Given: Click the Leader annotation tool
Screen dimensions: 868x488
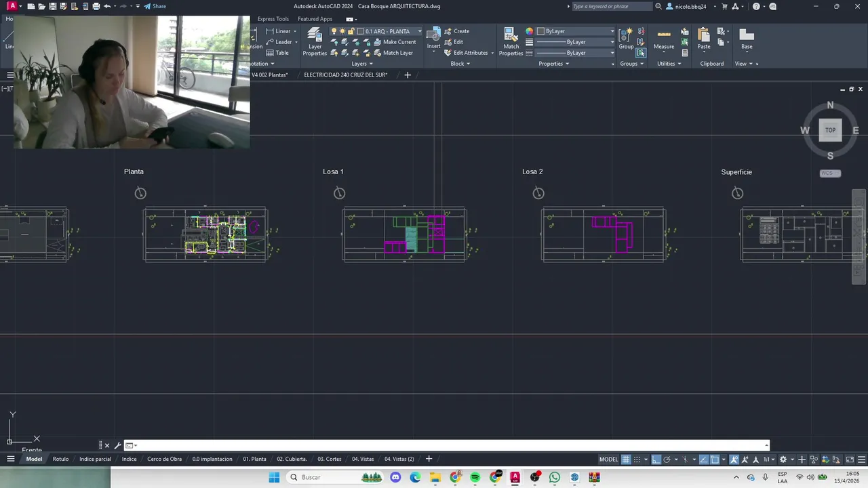Looking at the screenshot, I should coord(279,42).
